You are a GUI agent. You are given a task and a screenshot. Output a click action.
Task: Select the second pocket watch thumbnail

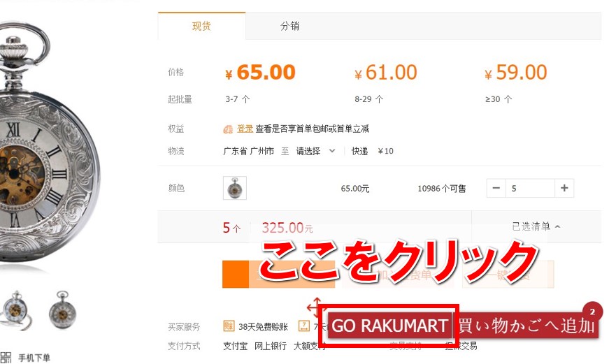click(x=62, y=310)
